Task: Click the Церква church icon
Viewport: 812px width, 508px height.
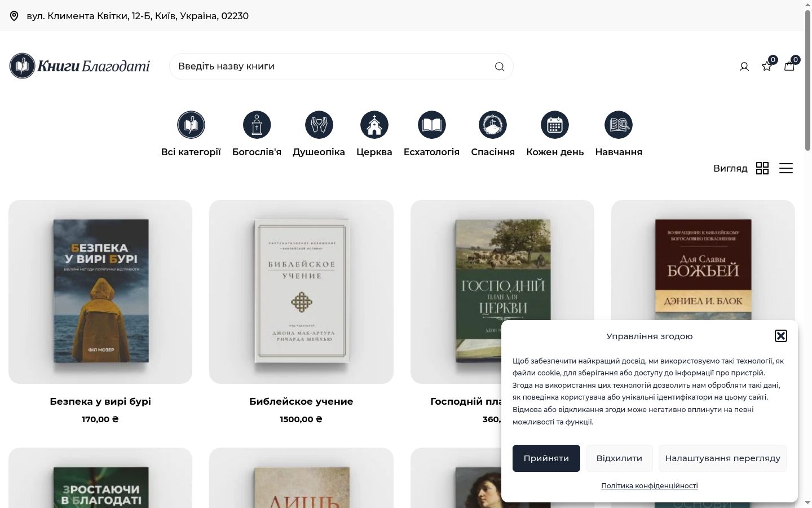Action: coord(374,125)
